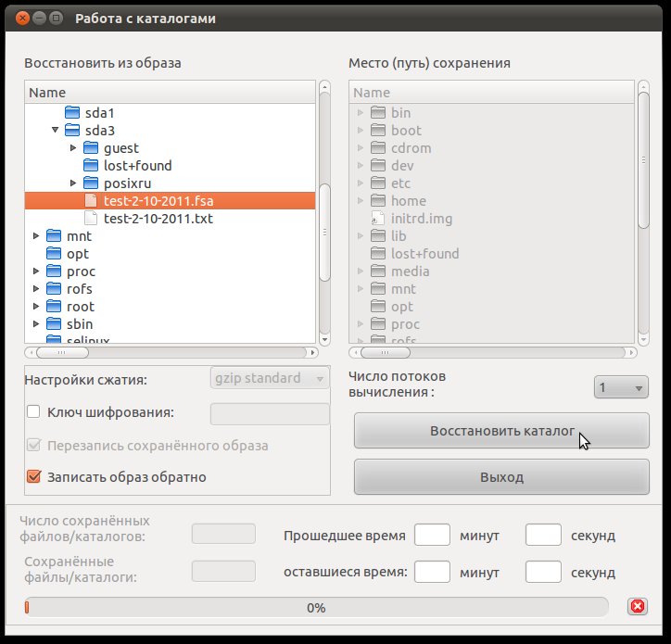Expand the lib folder in save path

click(x=361, y=235)
